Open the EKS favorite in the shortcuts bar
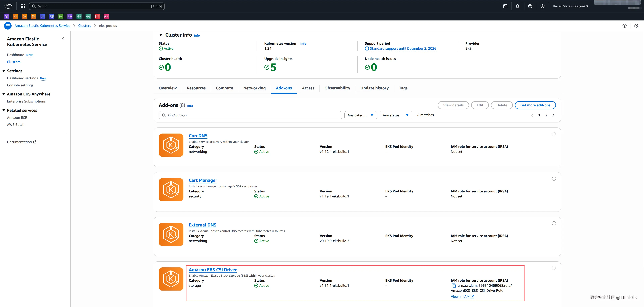The height and width of the screenshot is (307, 644). click(x=34, y=16)
